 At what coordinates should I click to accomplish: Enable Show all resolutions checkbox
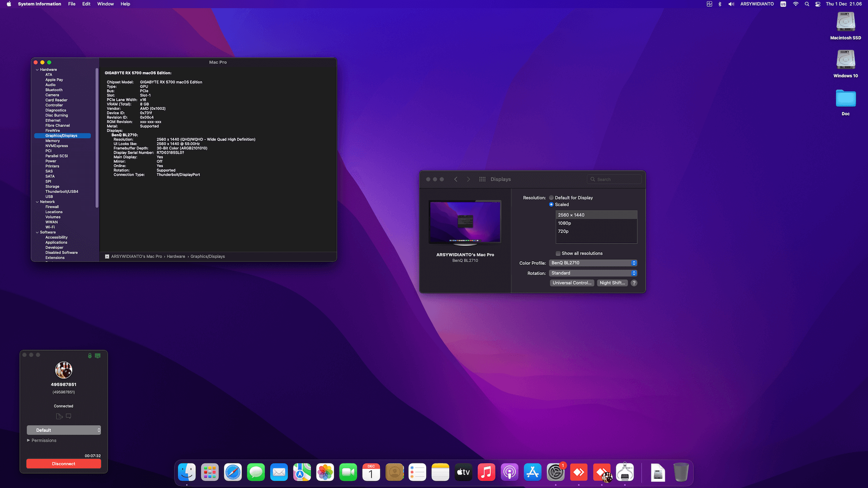(558, 253)
